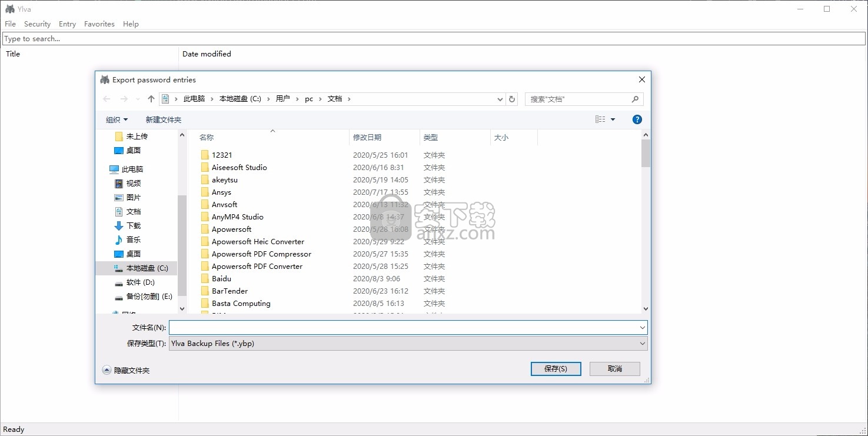Click the folder icon next to Ansys
The image size is (868, 436).
coord(205,192)
